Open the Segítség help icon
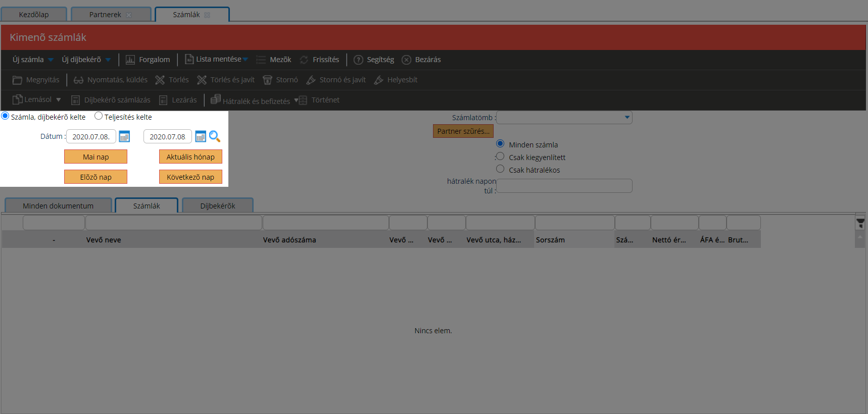The height and width of the screenshot is (414, 868). click(x=358, y=60)
